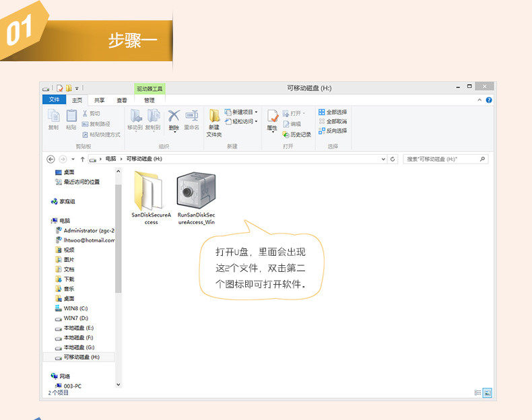Click 家庭组 in navigation pane

[63, 202]
